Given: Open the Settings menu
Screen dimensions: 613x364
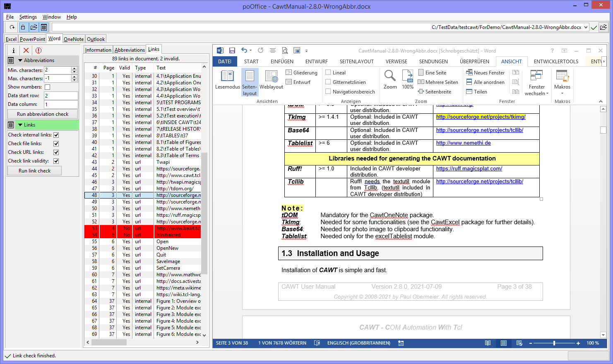Looking at the screenshot, I should pyautogui.click(x=28, y=17).
